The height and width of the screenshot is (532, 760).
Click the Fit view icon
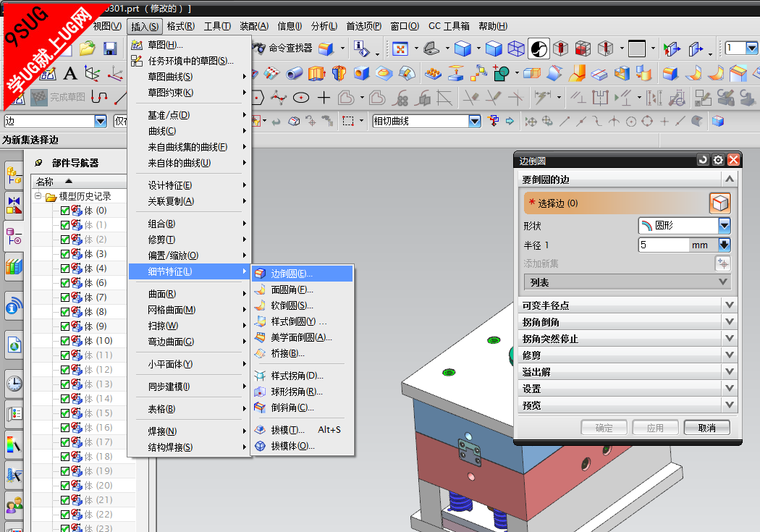400,48
